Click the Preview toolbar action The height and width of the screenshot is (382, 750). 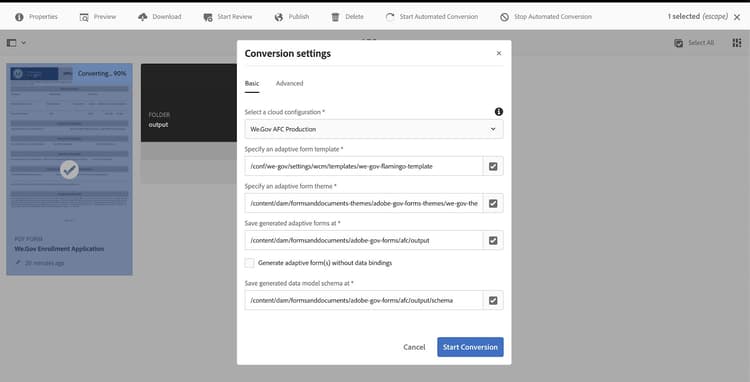[98, 17]
